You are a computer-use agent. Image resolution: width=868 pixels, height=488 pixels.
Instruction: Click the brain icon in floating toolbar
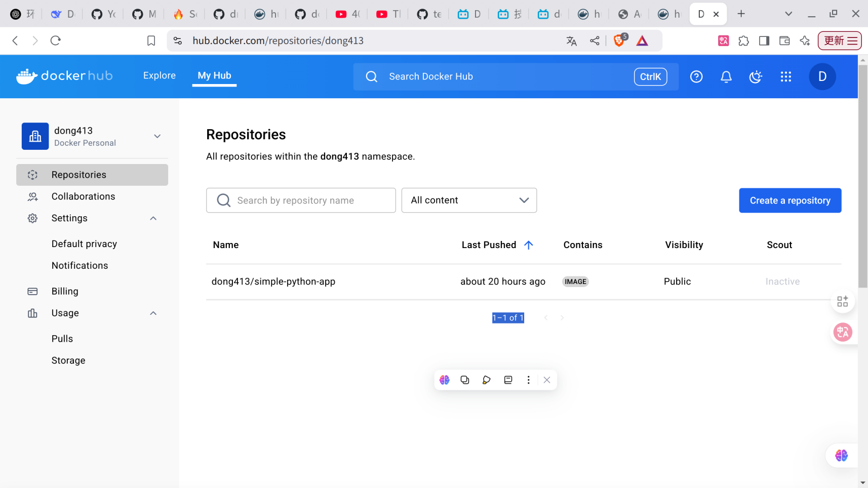(445, 380)
